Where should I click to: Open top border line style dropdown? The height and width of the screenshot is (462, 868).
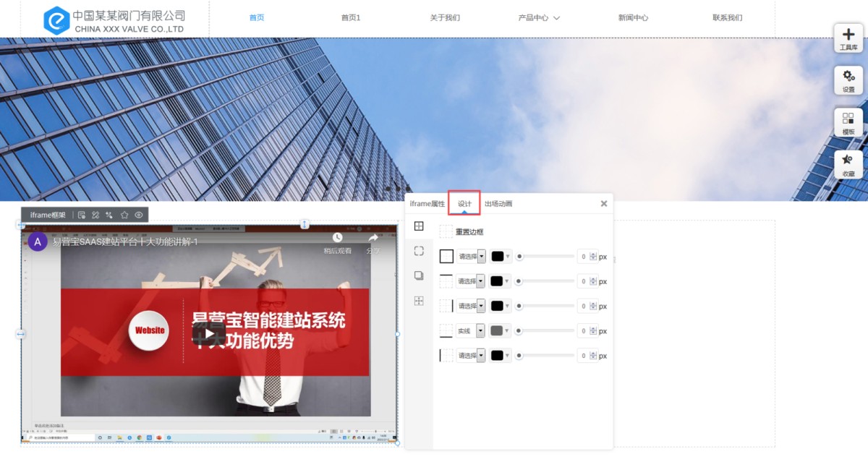pos(471,281)
